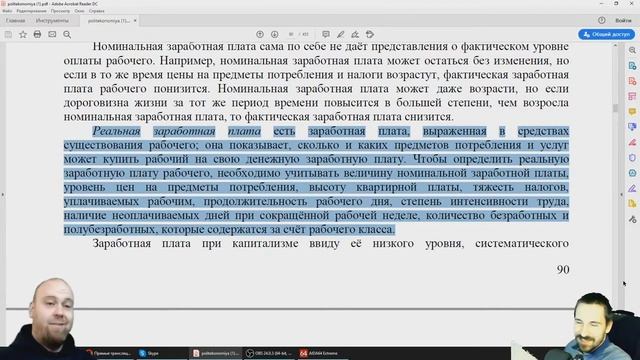Open AIDA64 Extreme from the taskbar
The height and width of the screenshot is (360, 640).
[x=320, y=353]
